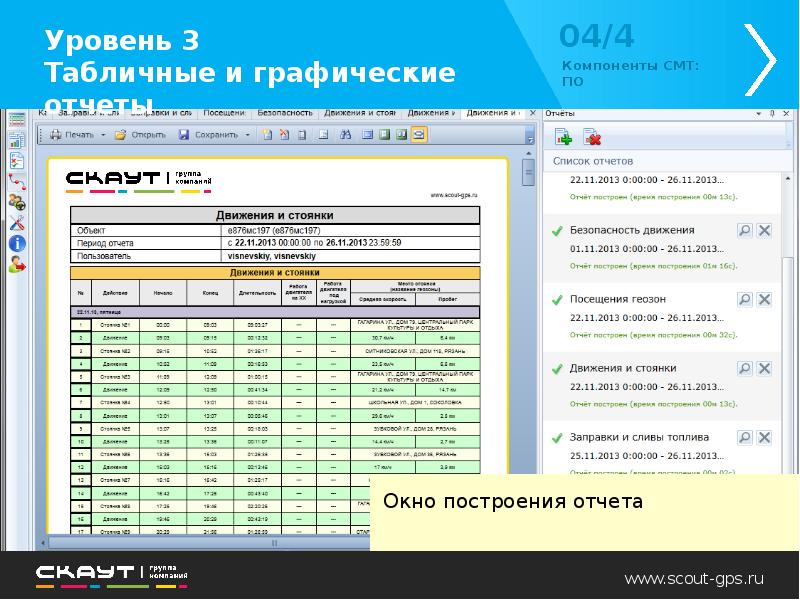Click the www.scout-gps.ru link in footer
Screen dimensions: 800x600
coord(694,578)
